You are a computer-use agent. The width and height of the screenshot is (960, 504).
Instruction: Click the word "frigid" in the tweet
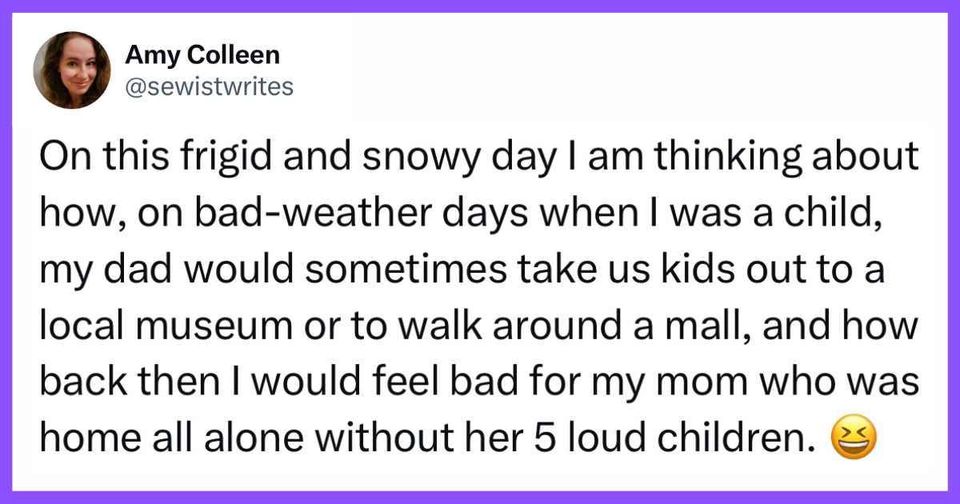[x=225, y=157]
